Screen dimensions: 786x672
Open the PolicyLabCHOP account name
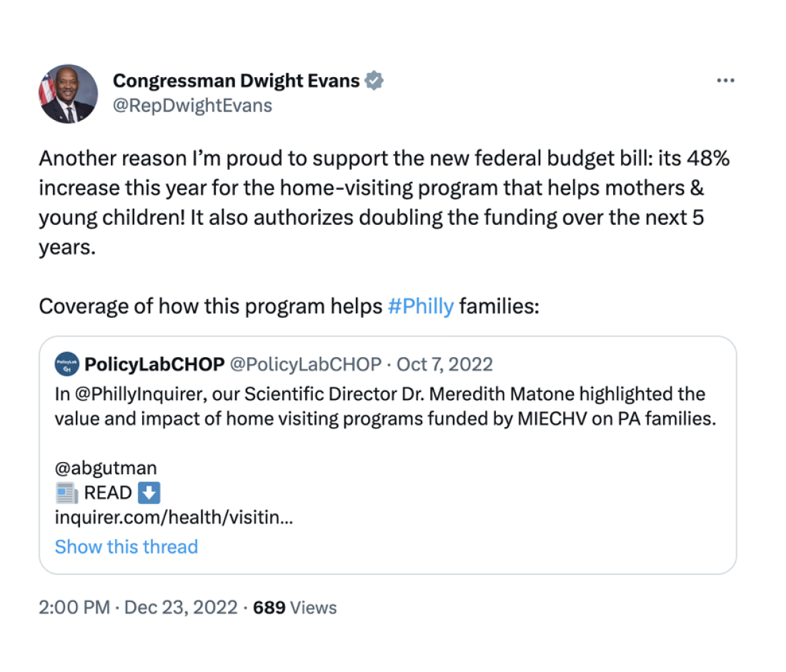point(154,365)
